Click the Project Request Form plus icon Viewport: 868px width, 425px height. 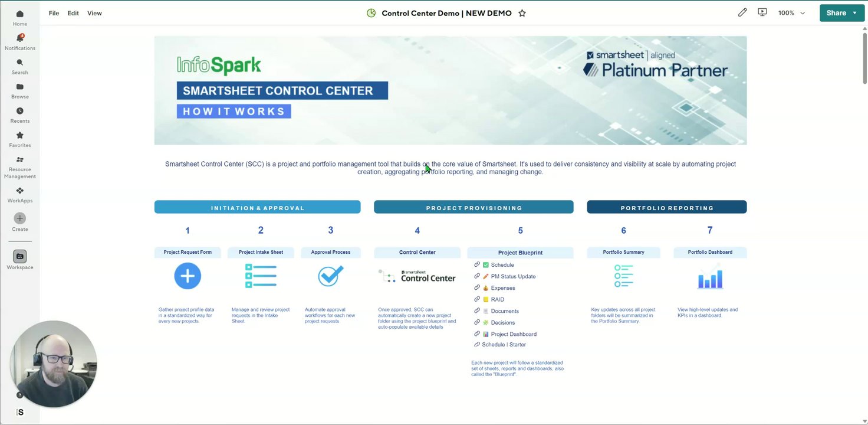(x=188, y=276)
